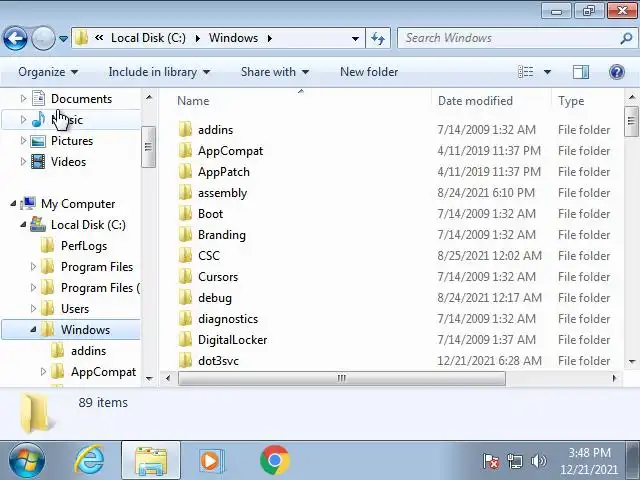The image size is (640, 480).
Task: Select AppPatch folder icon in list
Action: (185, 171)
